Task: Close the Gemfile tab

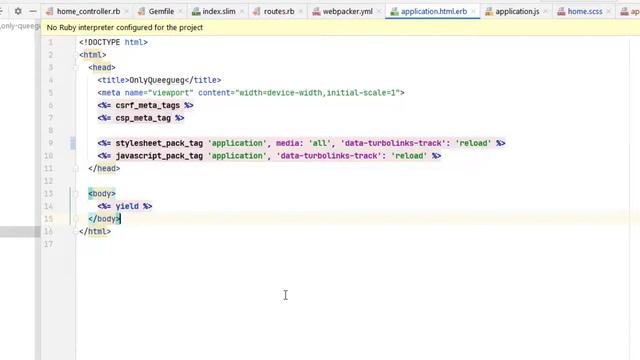Action: 180,11
